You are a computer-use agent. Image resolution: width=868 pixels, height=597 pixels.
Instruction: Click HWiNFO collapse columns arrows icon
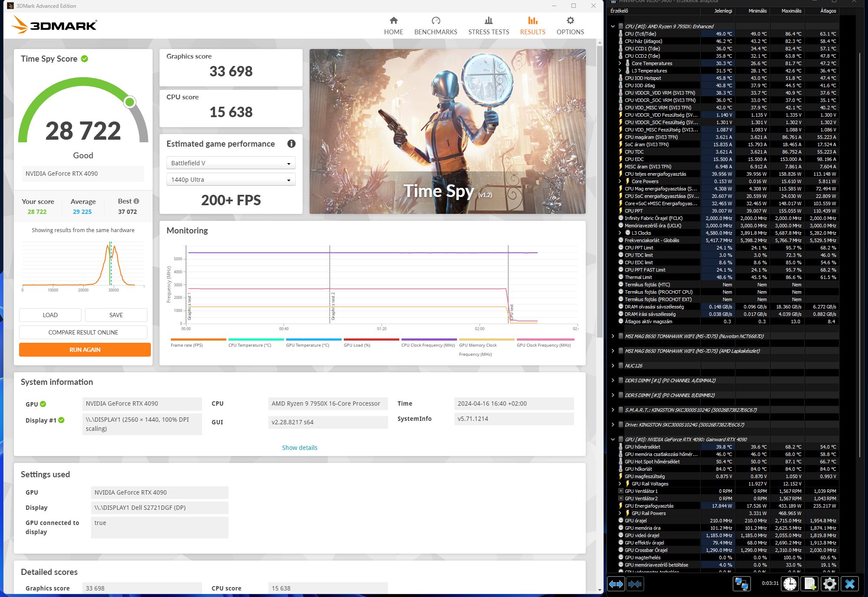point(635,584)
